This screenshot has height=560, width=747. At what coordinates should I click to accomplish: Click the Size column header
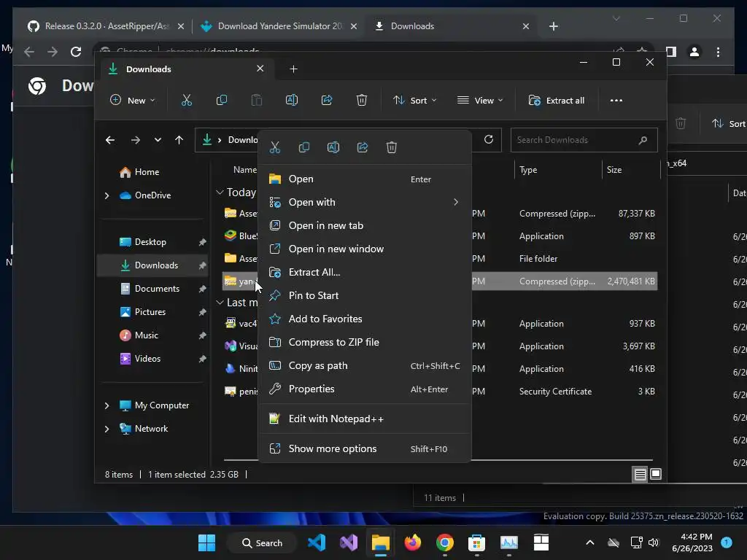click(x=631, y=170)
